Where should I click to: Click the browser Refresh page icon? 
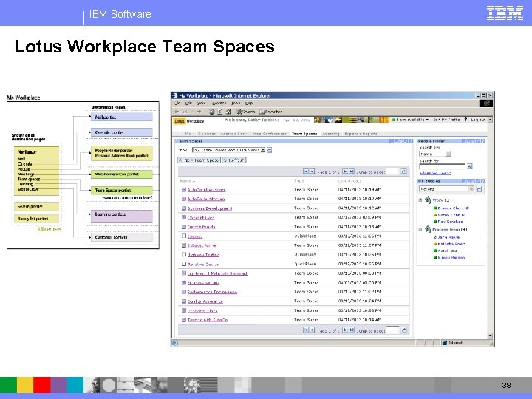click(220, 112)
